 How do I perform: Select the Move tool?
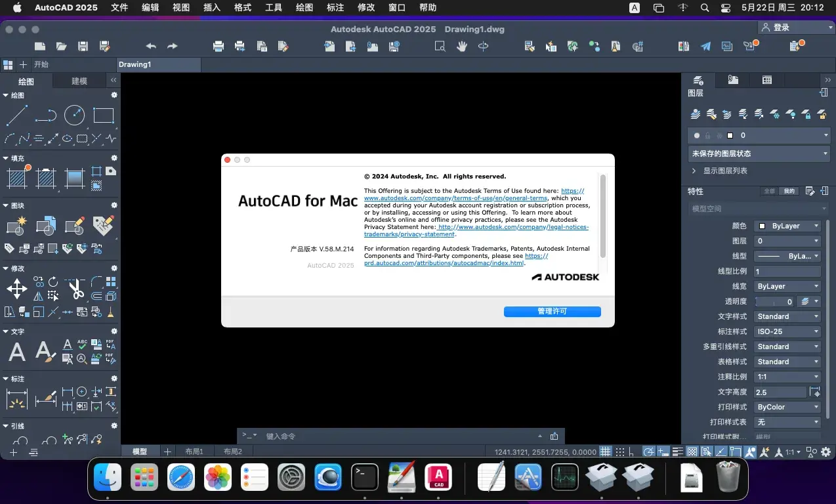tap(16, 289)
